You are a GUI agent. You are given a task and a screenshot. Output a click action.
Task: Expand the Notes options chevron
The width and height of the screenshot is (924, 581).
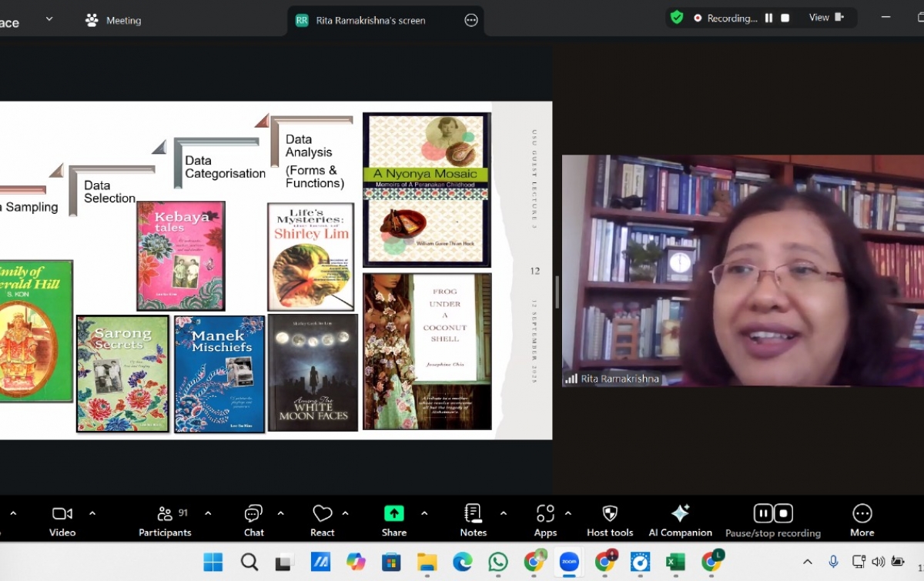[504, 513]
